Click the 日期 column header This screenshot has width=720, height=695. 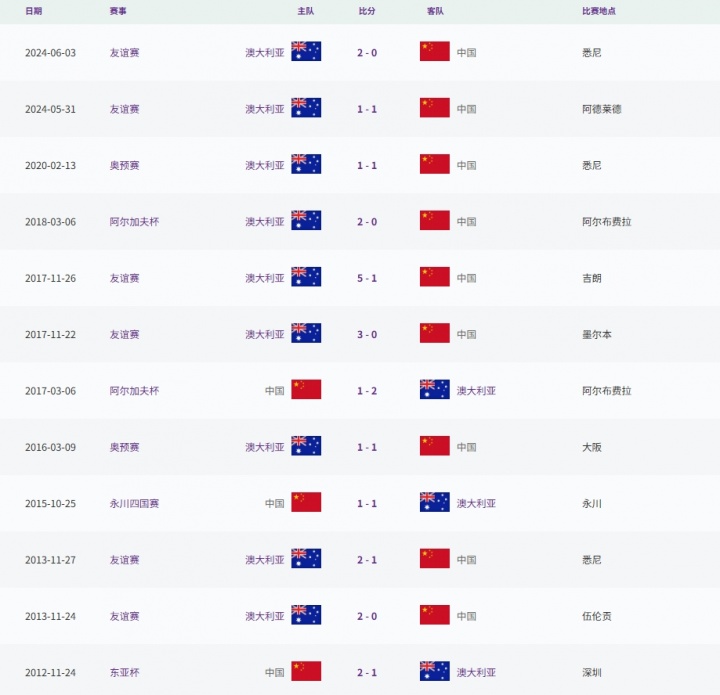tap(34, 11)
